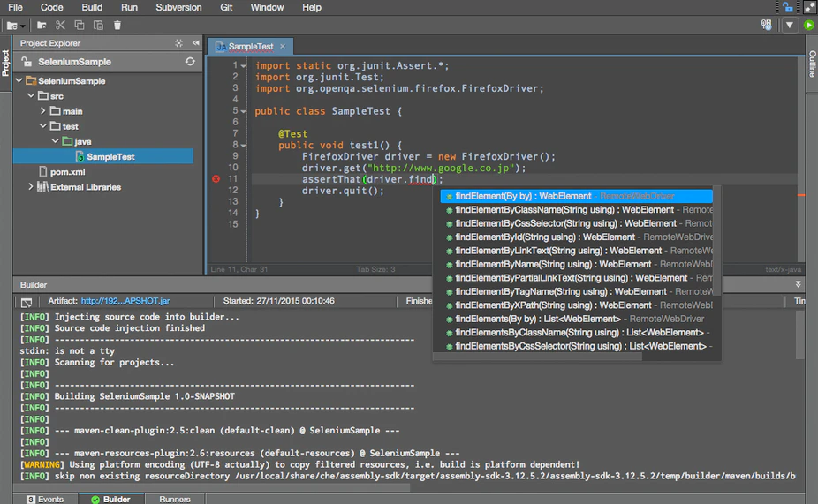Click the green Run play button
The width and height of the screenshot is (818, 504).
point(809,25)
